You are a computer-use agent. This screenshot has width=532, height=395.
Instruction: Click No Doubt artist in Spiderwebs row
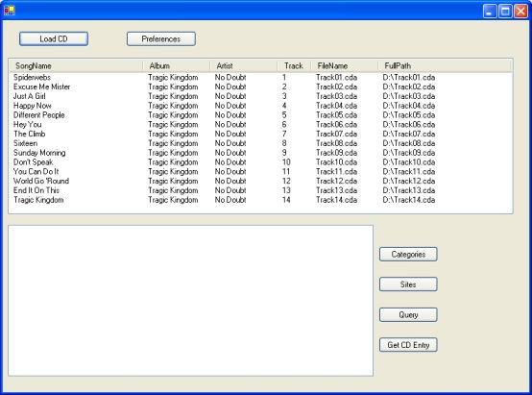pyautogui.click(x=230, y=78)
